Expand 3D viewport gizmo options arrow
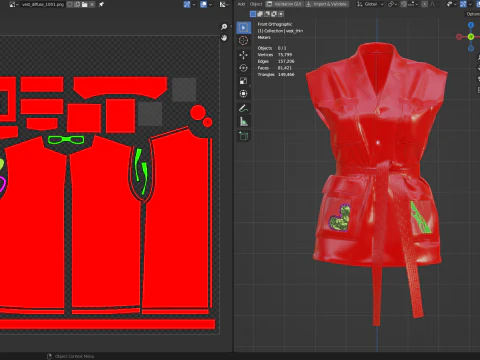 470,4
